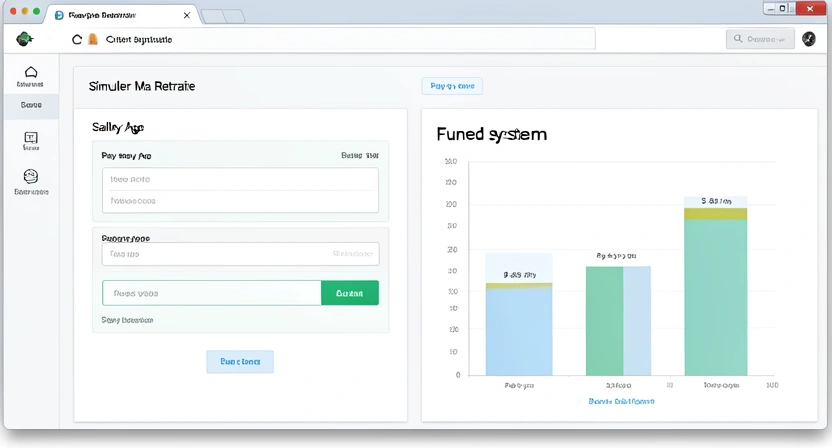
Task: Open a new empty browser tab
Action: (223, 16)
